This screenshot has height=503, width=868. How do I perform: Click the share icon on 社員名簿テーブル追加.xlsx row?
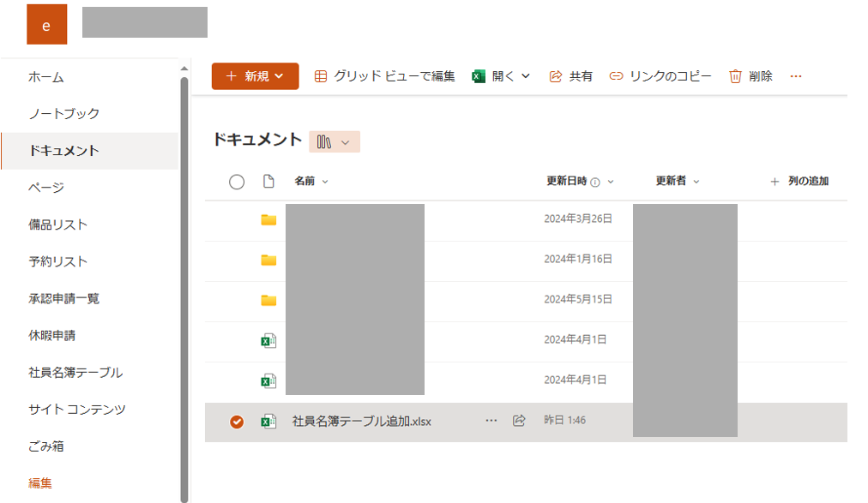tap(519, 421)
